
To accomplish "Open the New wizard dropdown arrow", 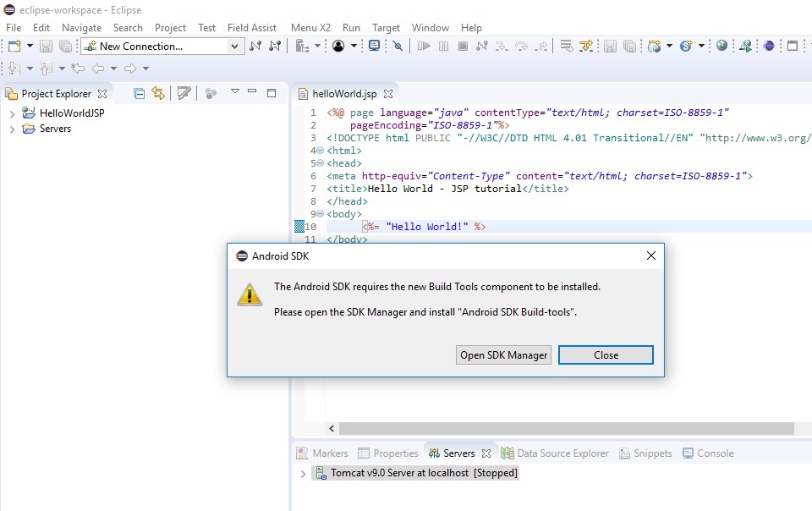I will [30, 46].
